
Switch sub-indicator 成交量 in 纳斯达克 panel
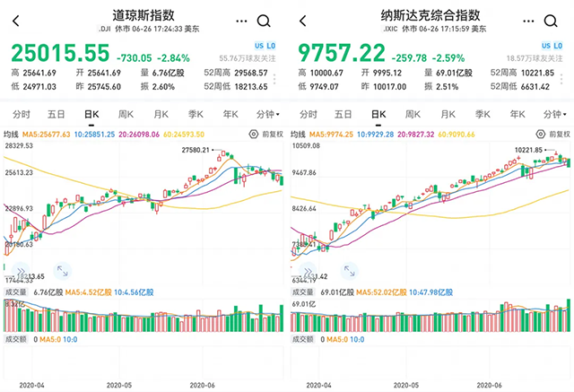pos(303,292)
